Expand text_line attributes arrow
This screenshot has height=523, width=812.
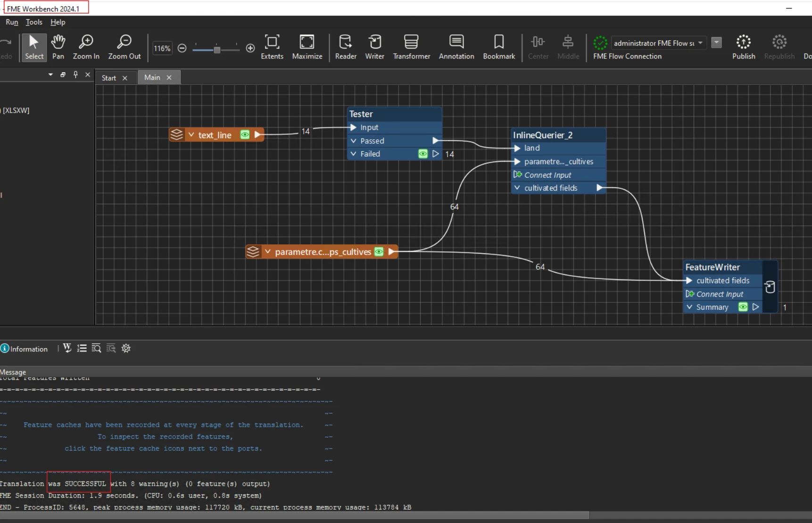click(x=191, y=135)
